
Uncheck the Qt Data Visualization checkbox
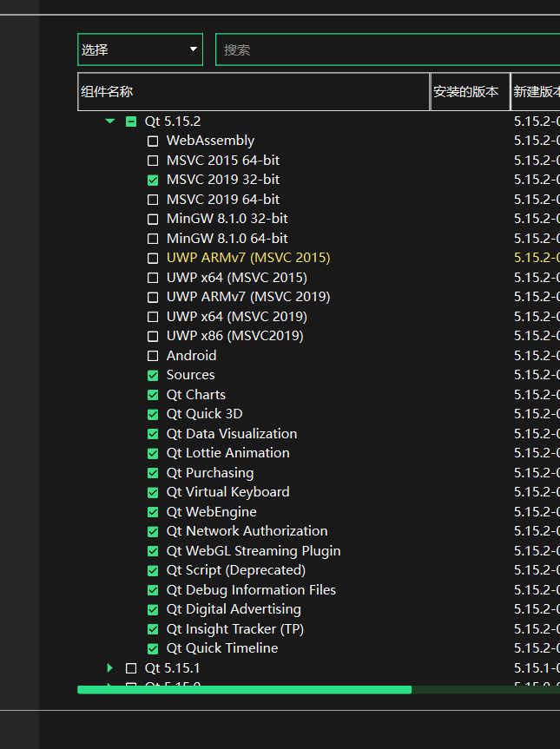(x=153, y=434)
